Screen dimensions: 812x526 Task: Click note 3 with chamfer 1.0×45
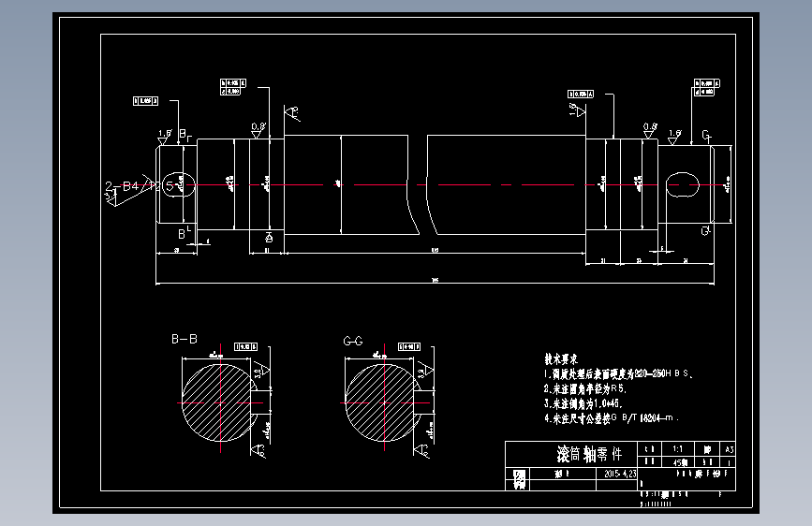click(x=583, y=402)
